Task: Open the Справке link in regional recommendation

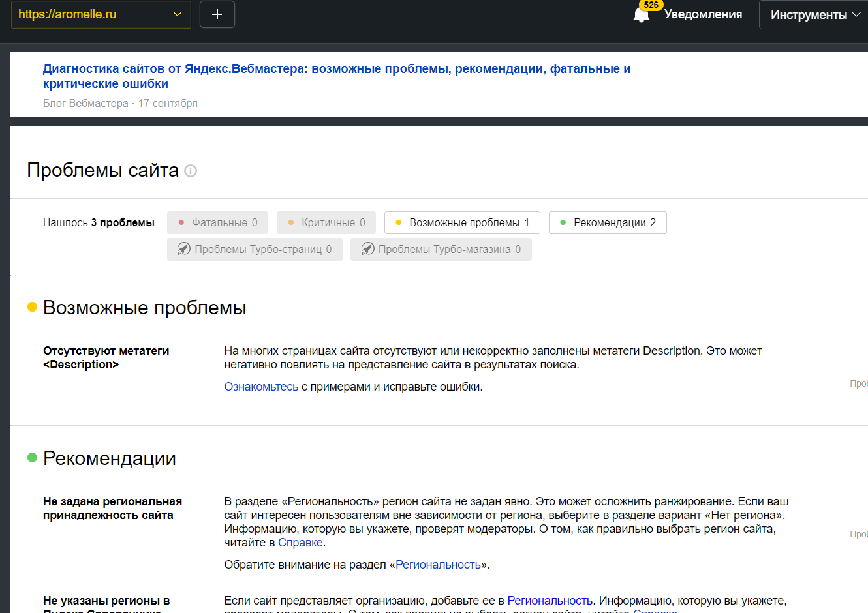Action: coord(300,543)
